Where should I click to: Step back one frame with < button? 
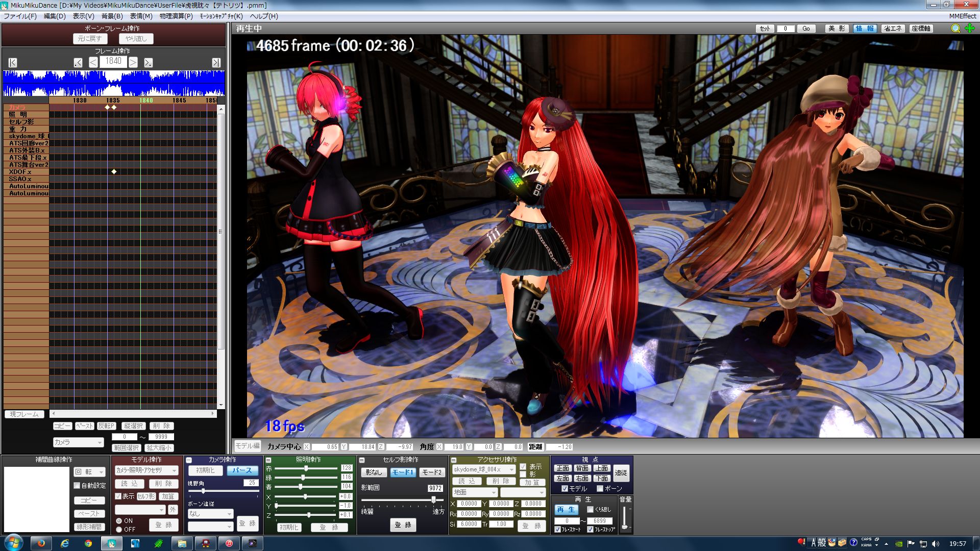click(x=93, y=62)
